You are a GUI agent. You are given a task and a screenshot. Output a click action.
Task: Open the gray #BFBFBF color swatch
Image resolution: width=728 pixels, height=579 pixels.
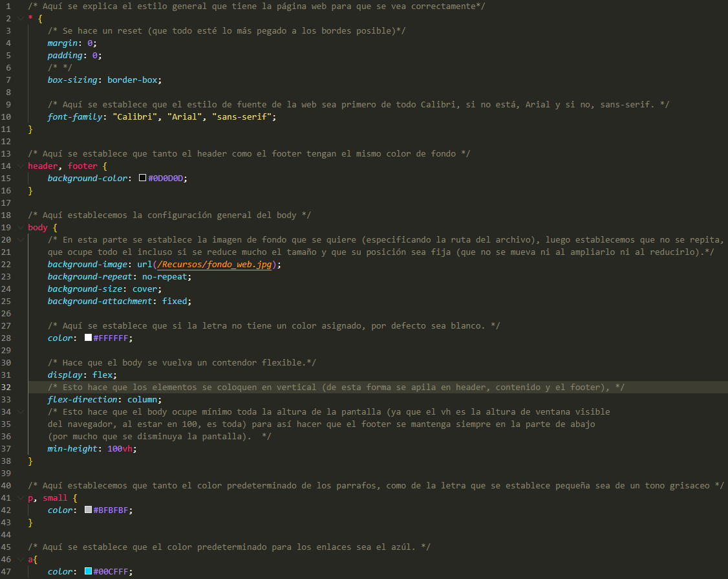click(x=88, y=510)
